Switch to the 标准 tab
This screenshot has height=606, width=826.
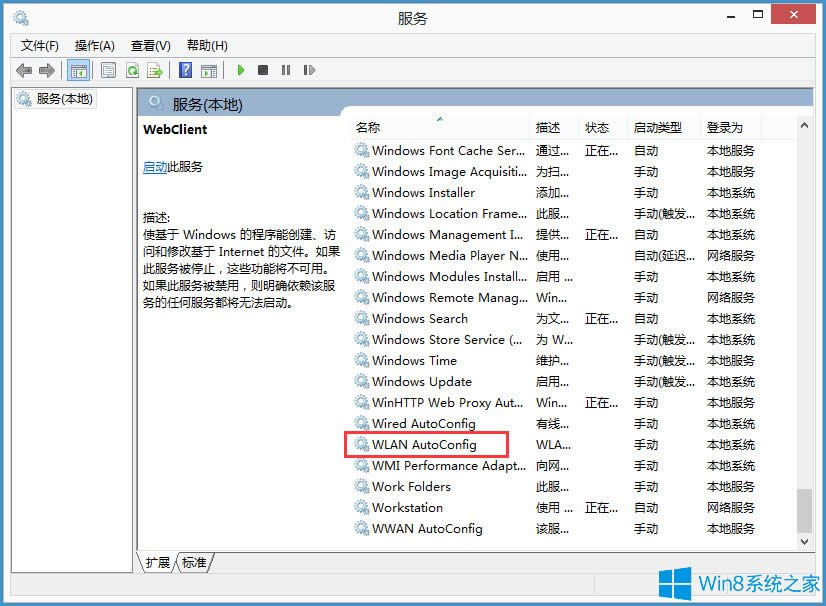tap(194, 563)
